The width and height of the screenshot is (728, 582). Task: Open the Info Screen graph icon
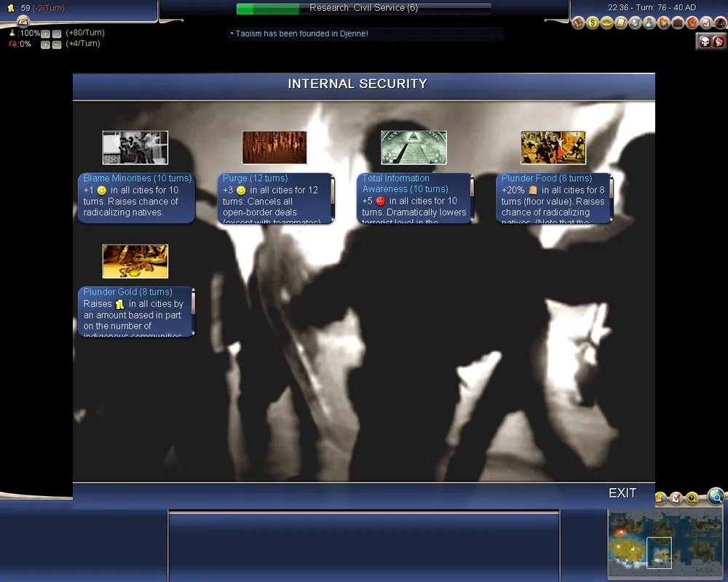click(705, 23)
